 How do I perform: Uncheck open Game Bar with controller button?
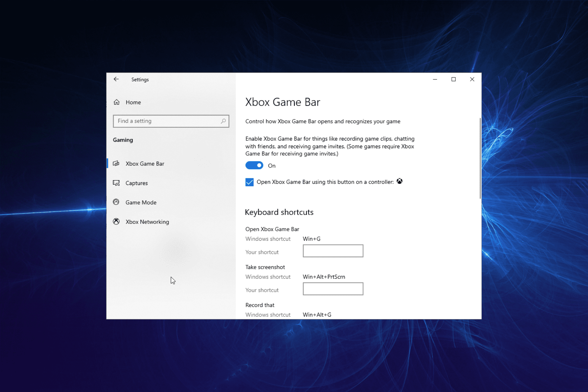tap(249, 182)
